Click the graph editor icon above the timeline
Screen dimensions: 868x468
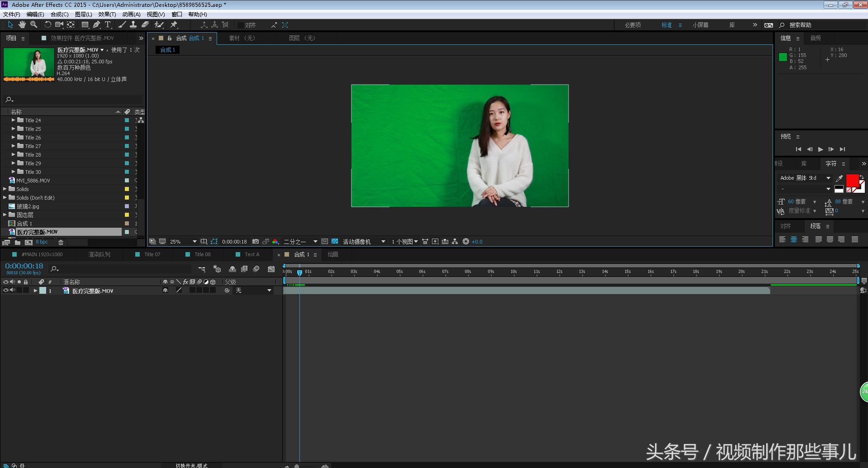pyautogui.click(x=271, y=268)
